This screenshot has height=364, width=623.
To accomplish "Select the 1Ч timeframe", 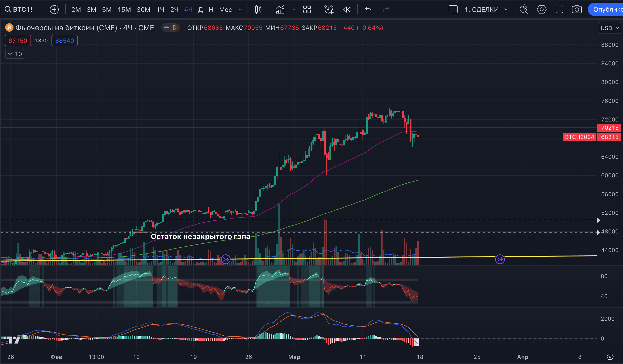I will pyautogui.click(x=160, y=9).
